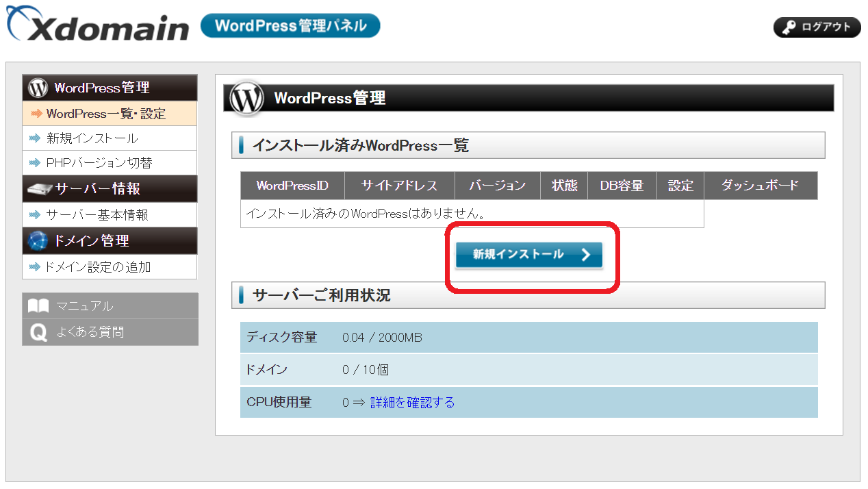Click the ログアウト button
Screen dimensions: 868x489
[817, 27]
